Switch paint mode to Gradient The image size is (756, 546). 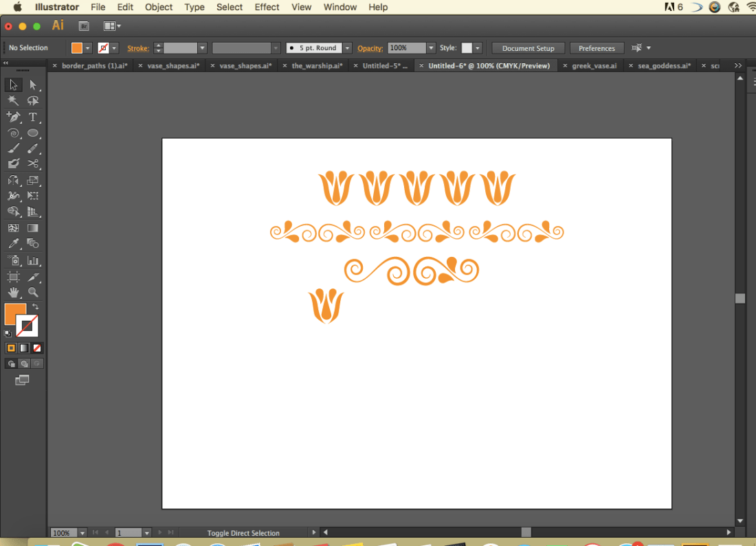tap(24, 348)
